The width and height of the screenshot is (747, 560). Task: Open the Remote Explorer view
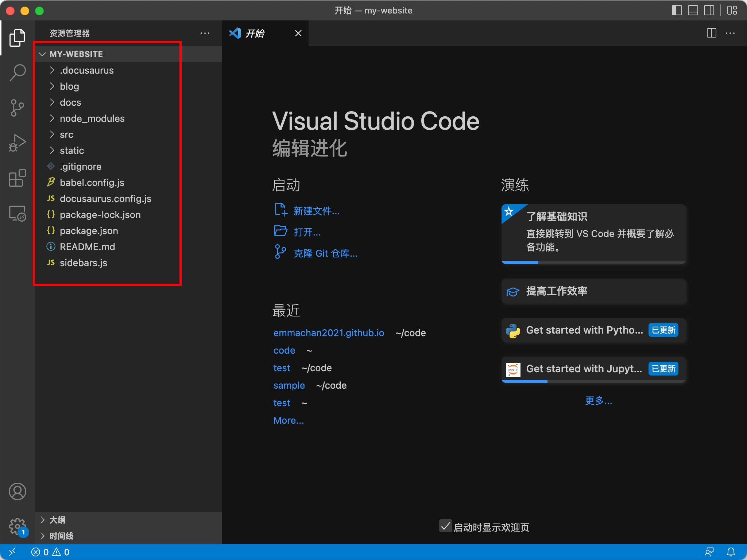17,213
